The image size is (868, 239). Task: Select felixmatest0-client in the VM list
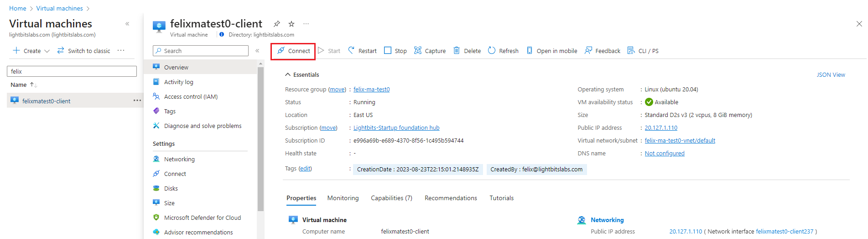click(x=46, y=101)
